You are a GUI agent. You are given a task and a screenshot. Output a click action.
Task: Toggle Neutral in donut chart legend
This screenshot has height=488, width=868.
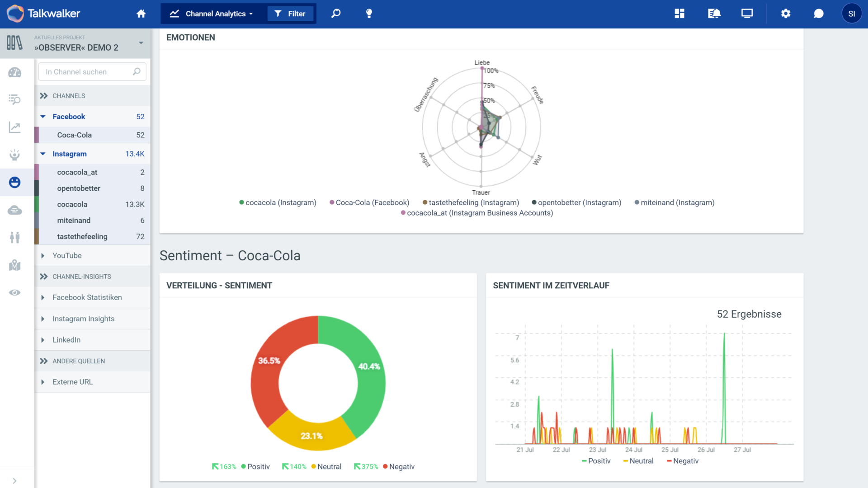click(326, 467)
